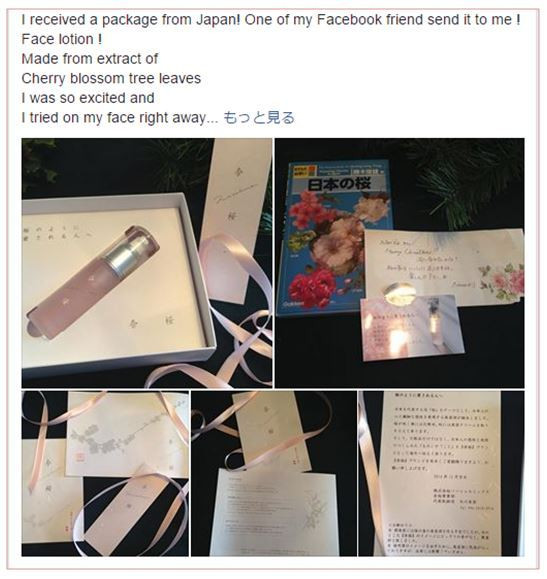Click the line "I received a package from Japan!"

pos(131,20)
